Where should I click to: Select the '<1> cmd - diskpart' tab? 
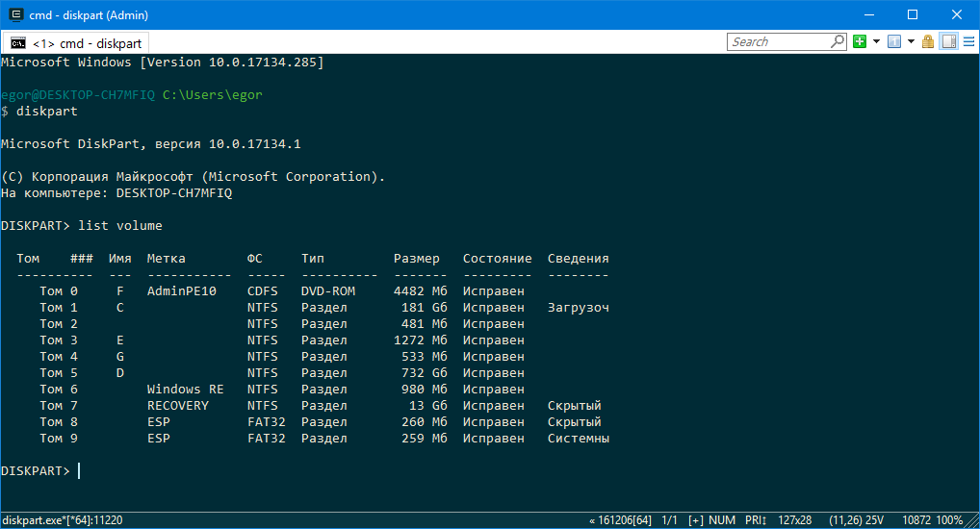coord(76,43)
